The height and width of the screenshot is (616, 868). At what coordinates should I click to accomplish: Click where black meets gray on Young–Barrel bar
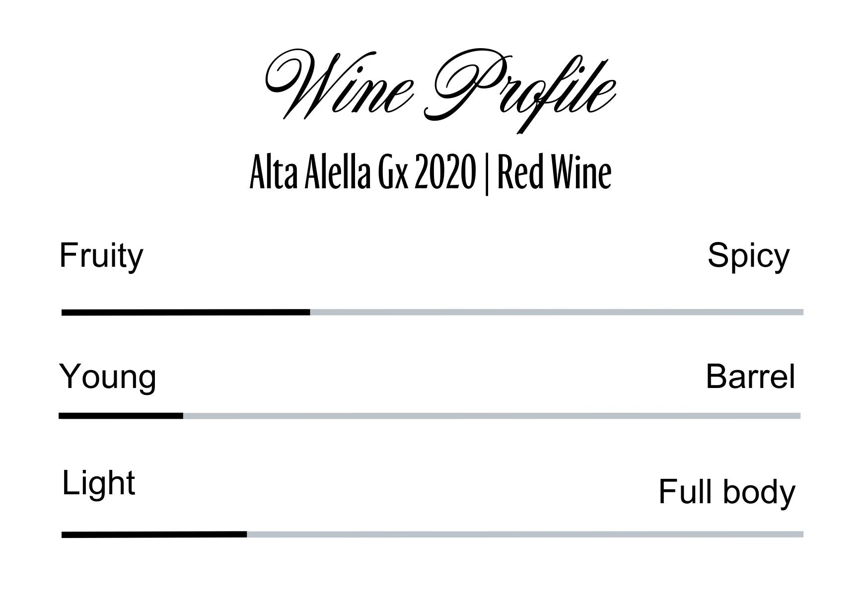[x=183, y=416]
